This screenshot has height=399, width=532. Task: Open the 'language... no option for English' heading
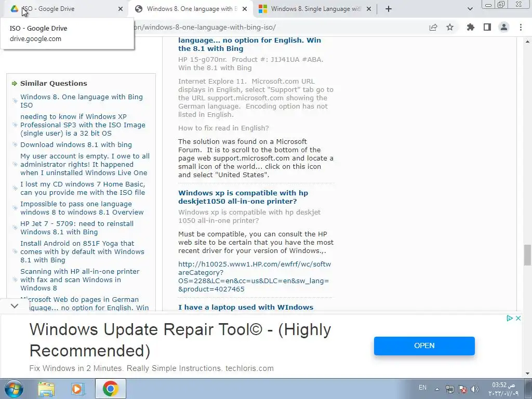tap(249, 45)
